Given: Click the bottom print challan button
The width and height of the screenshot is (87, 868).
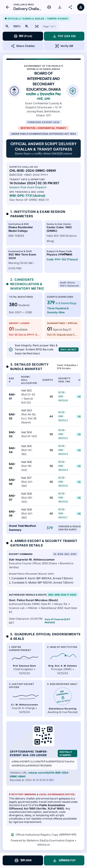Looking at the screenshot, I should 23,860.
